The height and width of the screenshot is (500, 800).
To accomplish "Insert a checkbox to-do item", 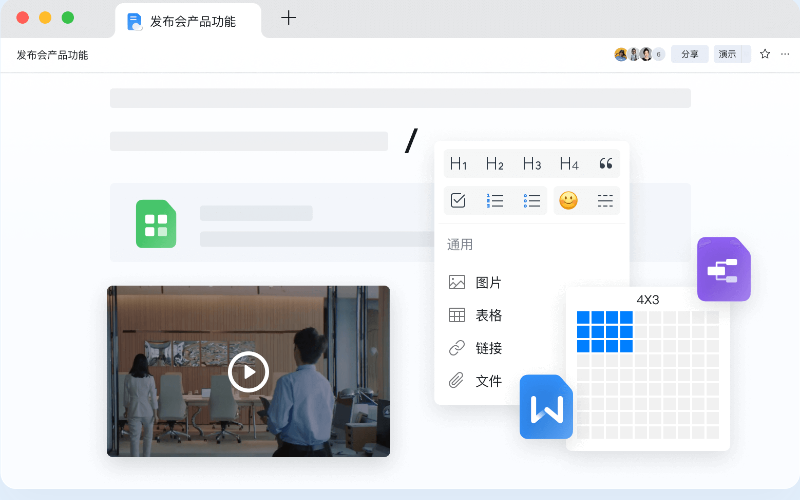I will tap(458, 200).
